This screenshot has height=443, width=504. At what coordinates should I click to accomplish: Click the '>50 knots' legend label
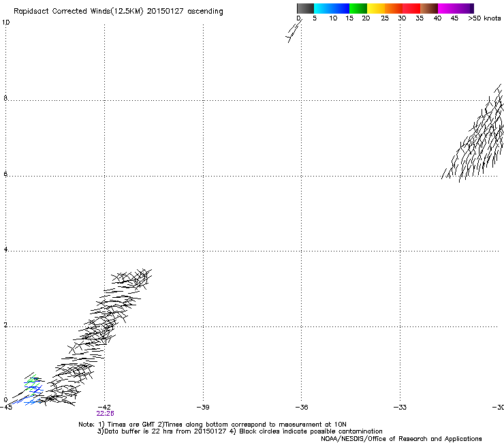click(484, 18)
